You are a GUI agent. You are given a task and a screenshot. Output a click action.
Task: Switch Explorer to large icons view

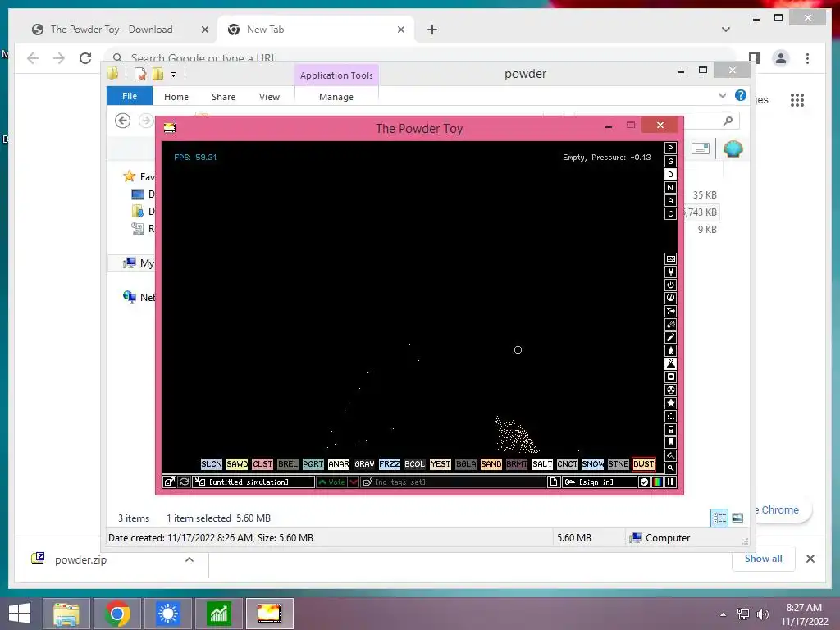737,518
